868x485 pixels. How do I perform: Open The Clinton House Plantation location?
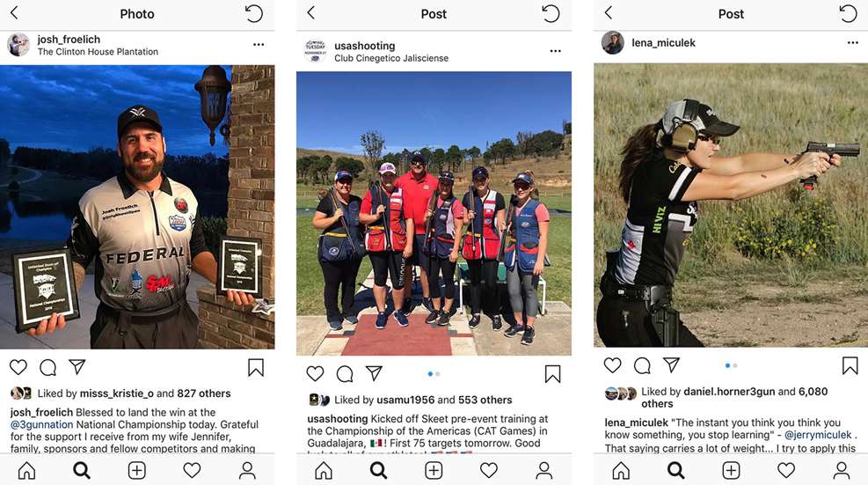pyautogui.click(x=98, y=52)
